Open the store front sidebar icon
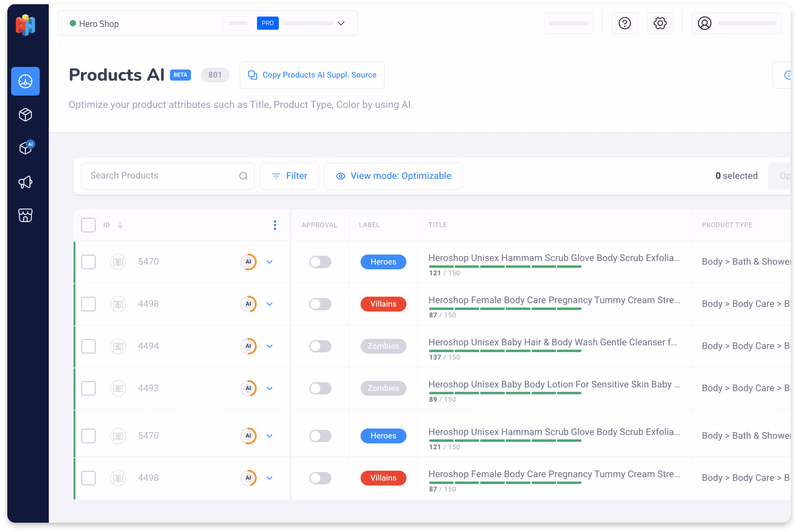797x532 pixels. pos(25,215)
